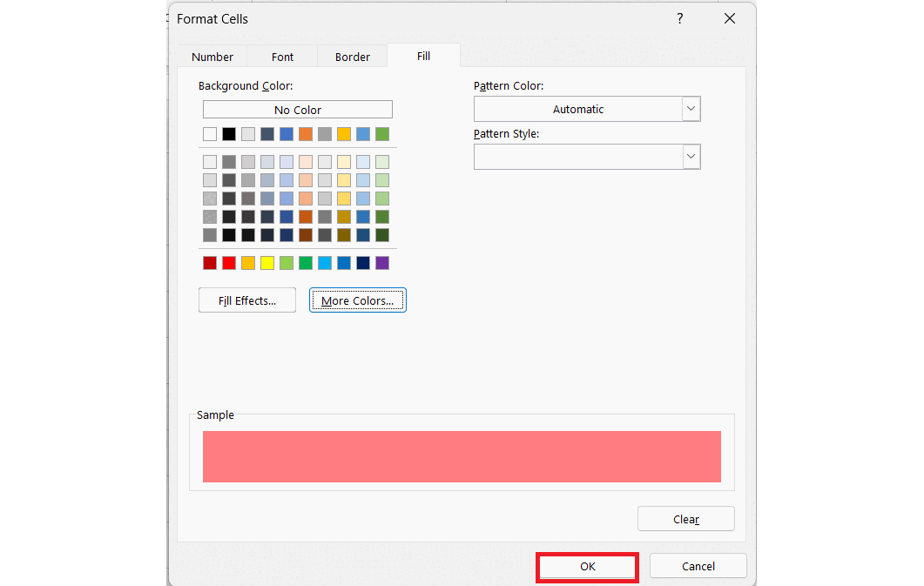Pick the black swatch in theme row
This screenshot has height=586, width=924.
point(229,134)
